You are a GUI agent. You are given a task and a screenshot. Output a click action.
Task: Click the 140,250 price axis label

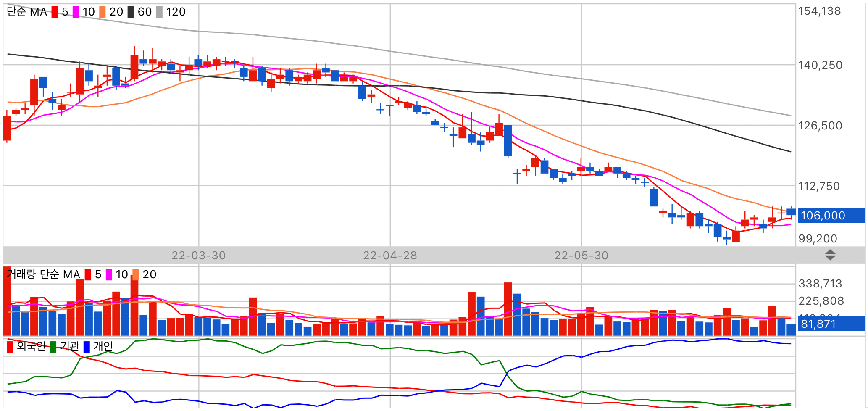pos(821,65)
